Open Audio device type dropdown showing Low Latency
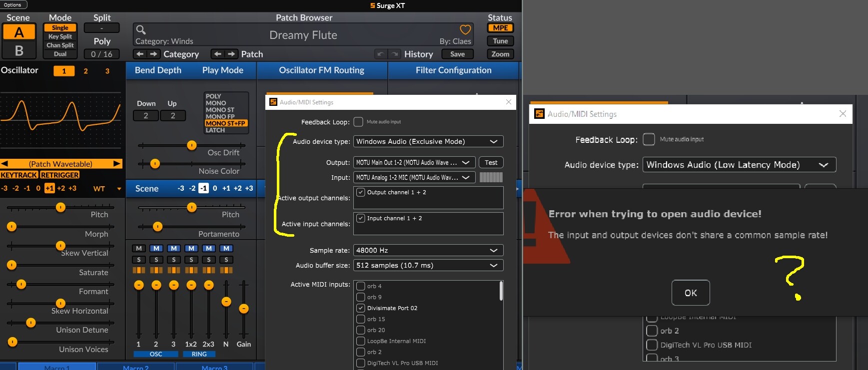The width and height of the screenshot is (868, 370). (x=739, y=165)
